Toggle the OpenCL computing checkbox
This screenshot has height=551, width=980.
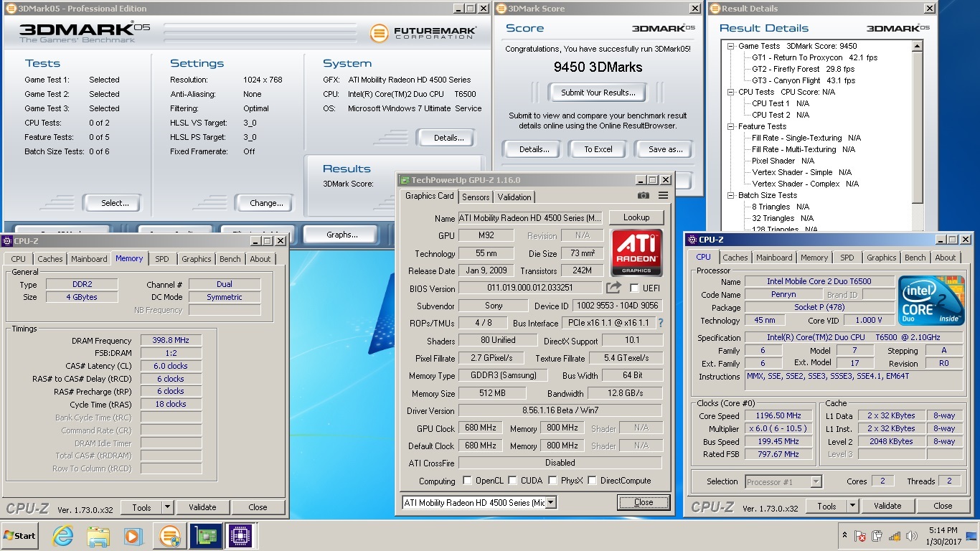pos(468,481)
